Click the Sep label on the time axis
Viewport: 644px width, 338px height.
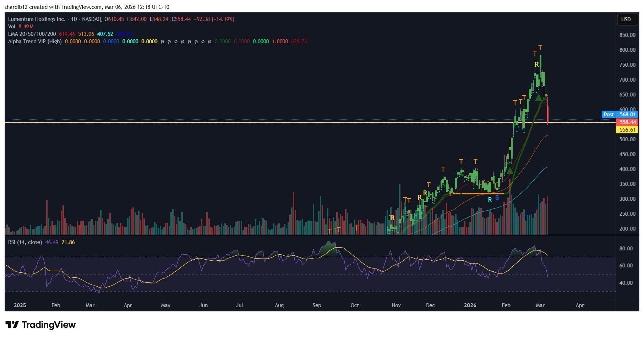coord(317,305)
